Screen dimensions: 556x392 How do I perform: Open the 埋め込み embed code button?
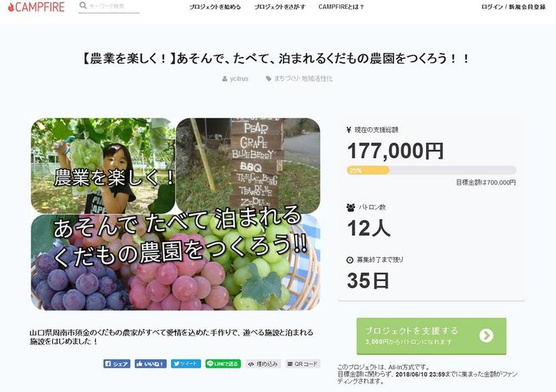click(263, 364)
